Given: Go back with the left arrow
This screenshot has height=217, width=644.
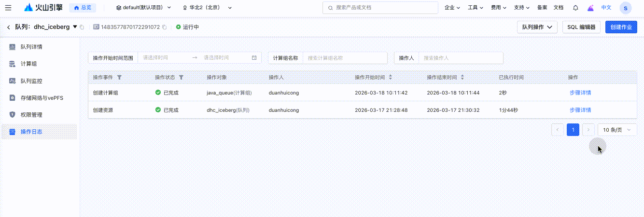Looking at the screenshot, I should click(x=8, y=27).
